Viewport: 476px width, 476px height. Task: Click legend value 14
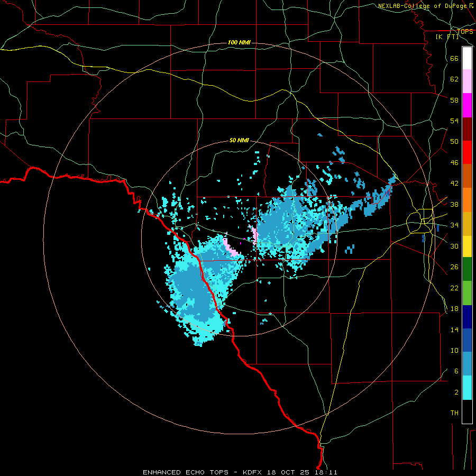click(454, 329)
